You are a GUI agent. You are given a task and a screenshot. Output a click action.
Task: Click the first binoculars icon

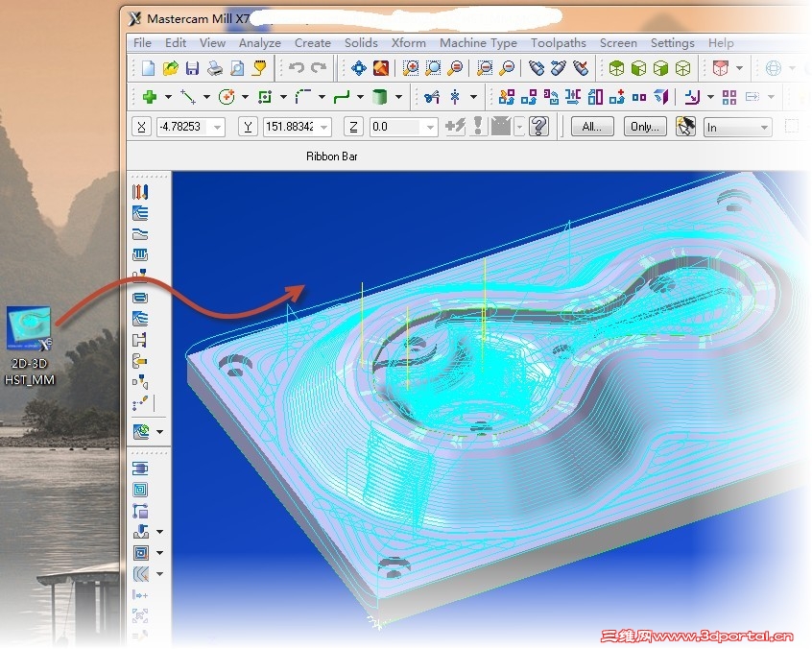(537, 68)
